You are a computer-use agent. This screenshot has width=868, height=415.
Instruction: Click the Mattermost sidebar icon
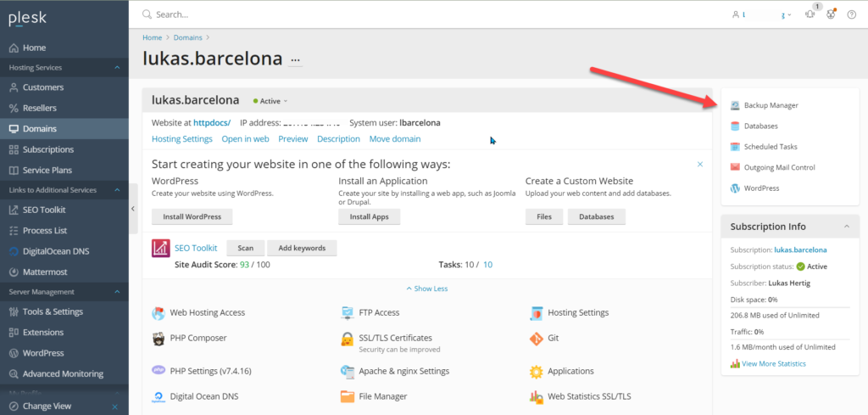[x=14, y=272]
